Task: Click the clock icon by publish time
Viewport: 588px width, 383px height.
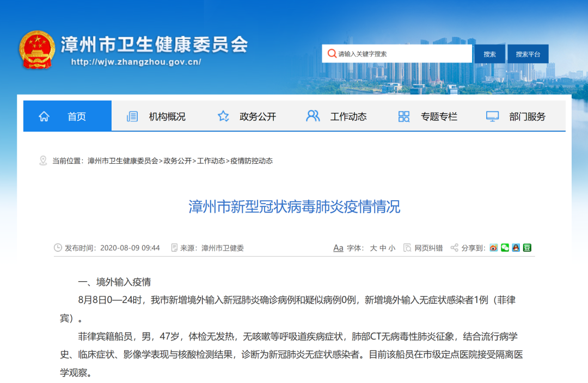Action: coord(58,248)
